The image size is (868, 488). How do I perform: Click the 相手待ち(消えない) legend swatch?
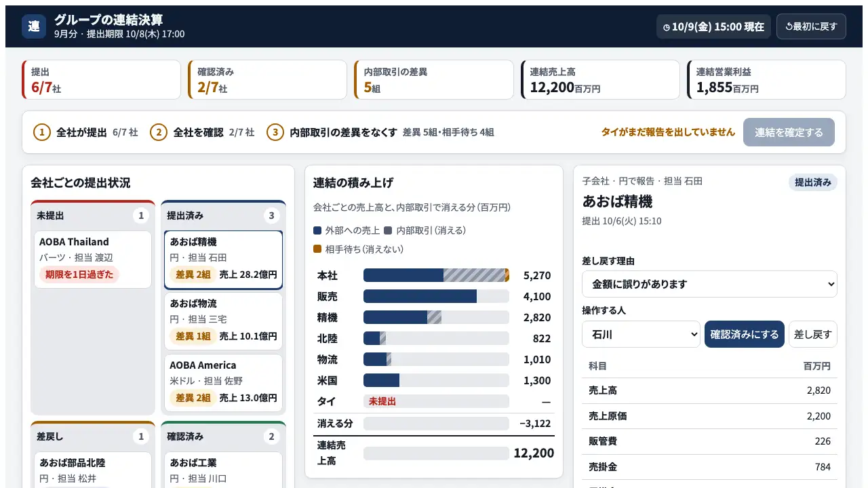point(317,249)
